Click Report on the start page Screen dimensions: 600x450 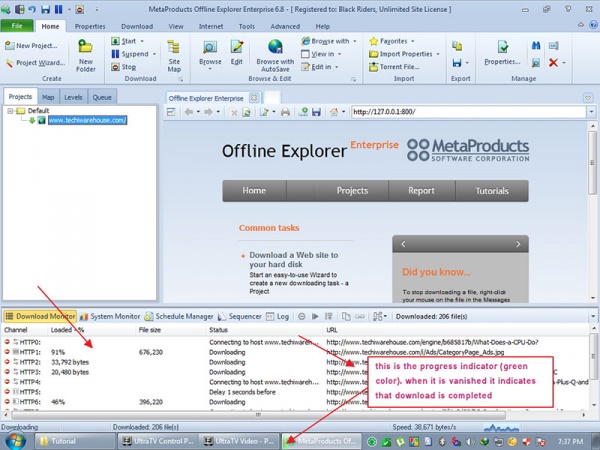(x=421, y=191)
